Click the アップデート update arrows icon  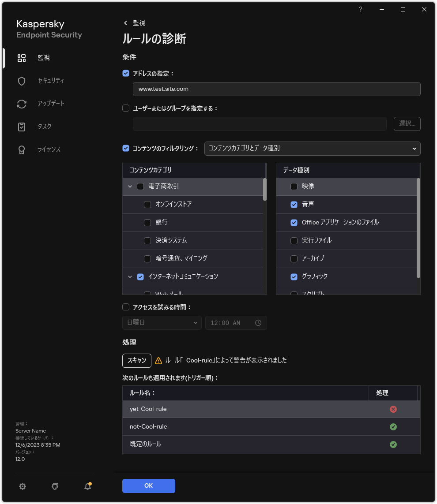(x=21, y=104)
